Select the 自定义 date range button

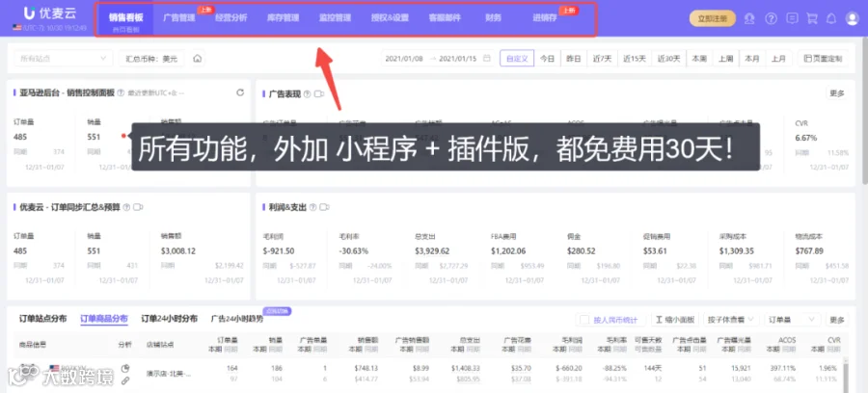517,58
